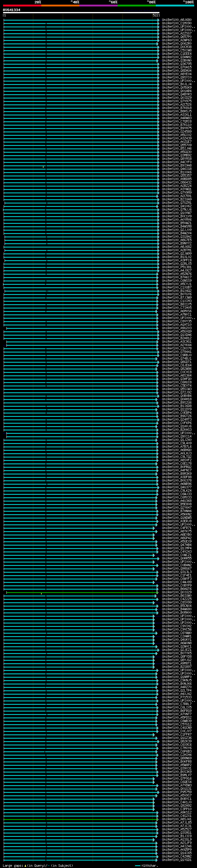Image resolution: width=197 pixels, height=868 pixels.
Task: Click the cyan ~100% legend segment
Action: [175, 6]
